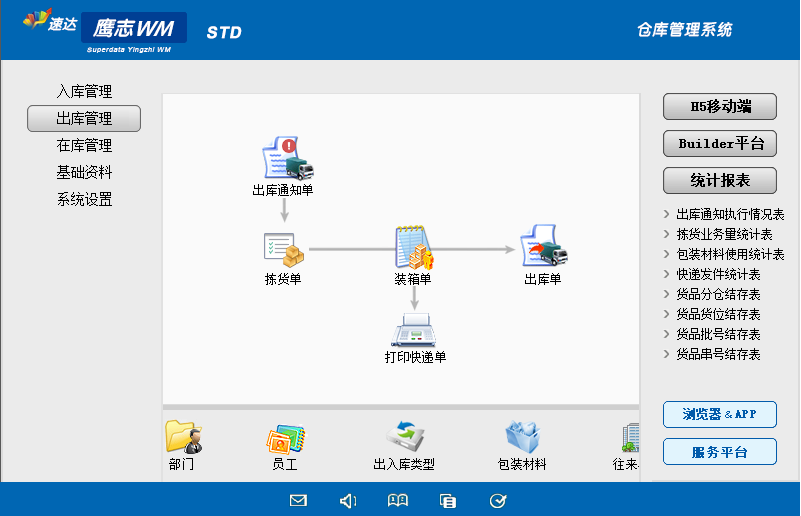Click the mail envelope icon in bottom bar
The width and height of the screenshot is (801, 516).
point(298,500)
